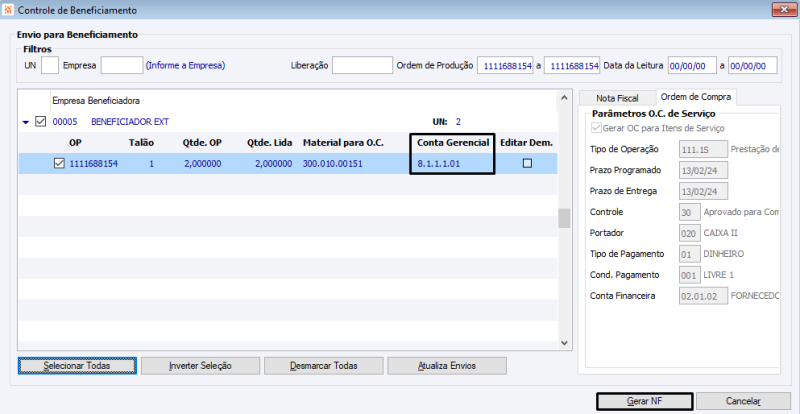Click the Talão value 1 in OP row
800x414 pixels.
click(152, 164)
